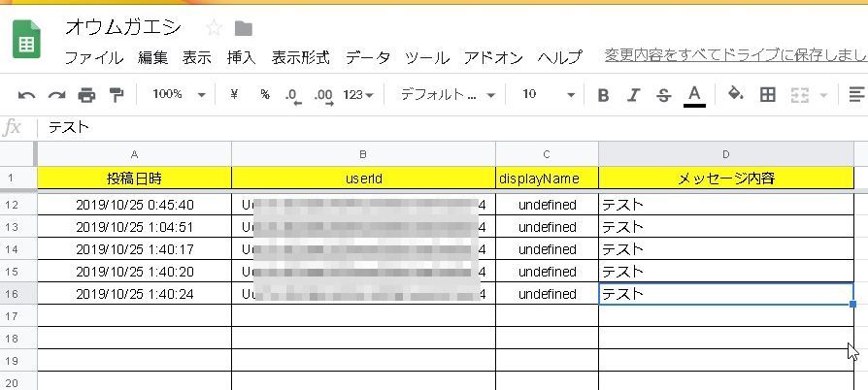This screenshot has width=868, height=390.
Task: Open the font size 10 dropdown
Action: tap(548, 95)
